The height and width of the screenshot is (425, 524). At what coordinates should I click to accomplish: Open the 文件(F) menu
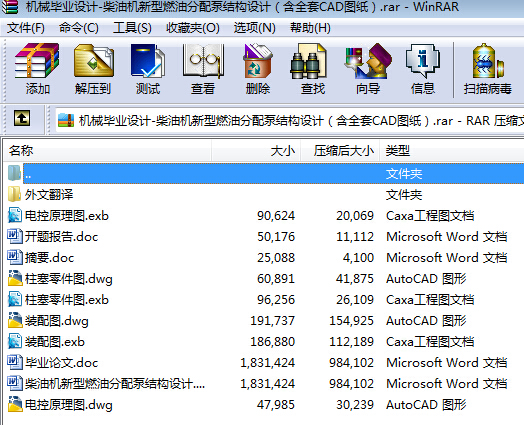pos(26,28)
